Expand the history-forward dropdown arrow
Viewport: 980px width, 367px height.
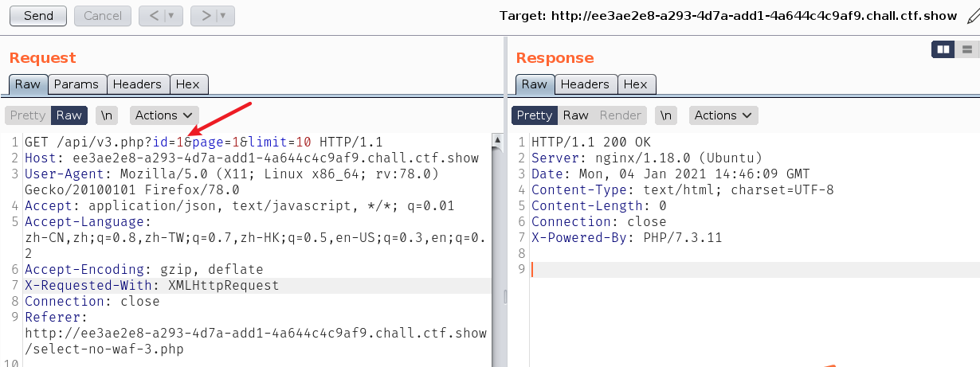tap(225, 15)
